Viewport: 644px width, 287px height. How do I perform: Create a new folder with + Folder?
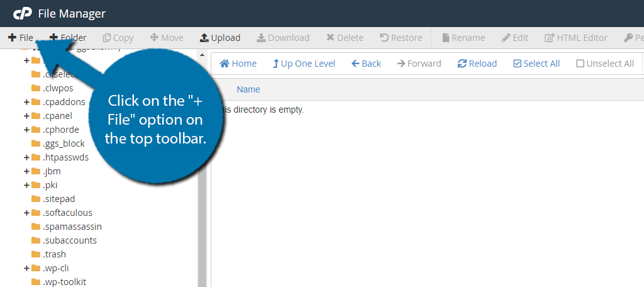[68, 38]
